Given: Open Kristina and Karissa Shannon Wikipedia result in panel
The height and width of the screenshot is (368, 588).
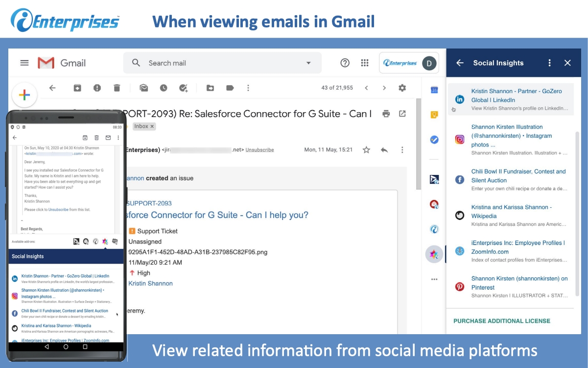Looking at the screenshot, I should (x=510, y=216).
